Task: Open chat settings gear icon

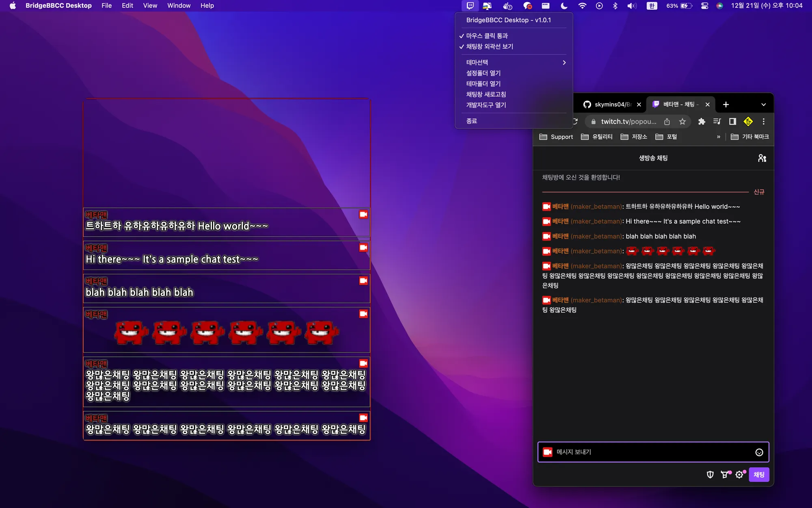Action: 739,475
